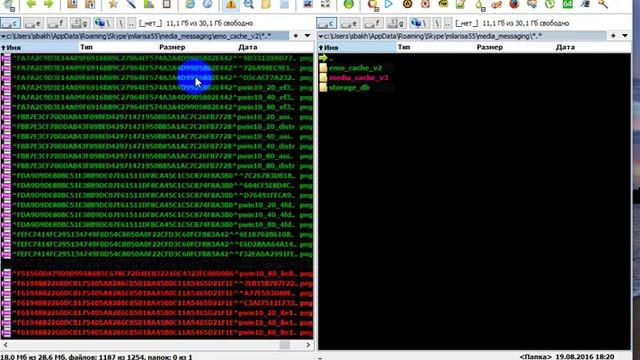Image resolution: width=640 pixels, height=360 pixels.
Task: Switch right panel to drive g
Action: tap(397, 23)
